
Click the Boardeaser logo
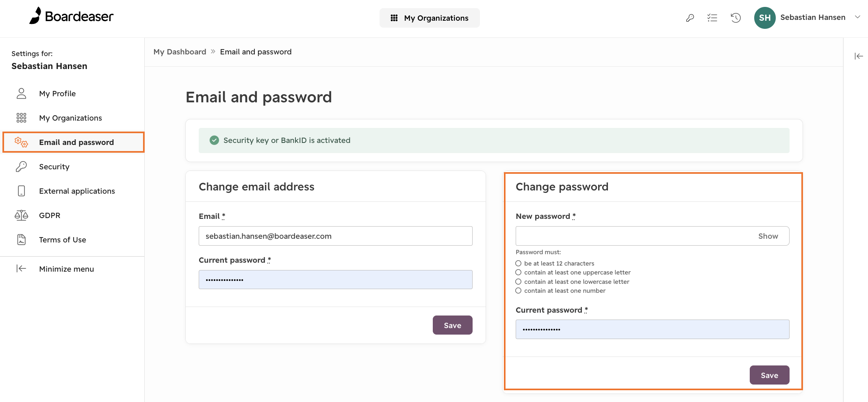coord(72,16)
